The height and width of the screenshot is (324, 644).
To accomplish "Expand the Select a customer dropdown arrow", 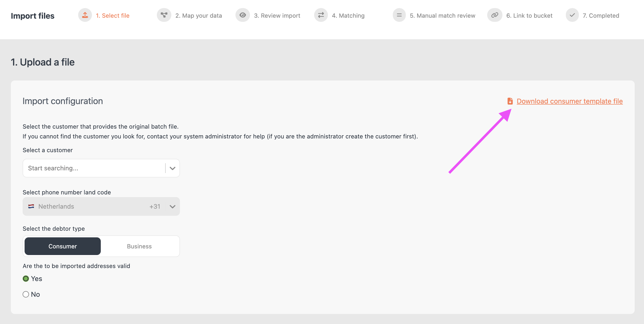I will point(173,168).
